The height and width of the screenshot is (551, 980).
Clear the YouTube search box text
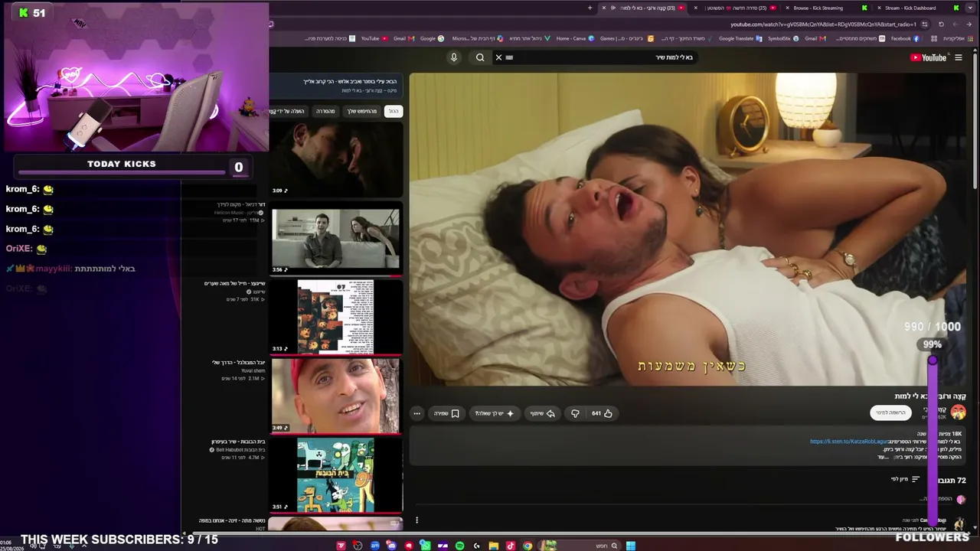pyautogui.click(x=498, y=57)
